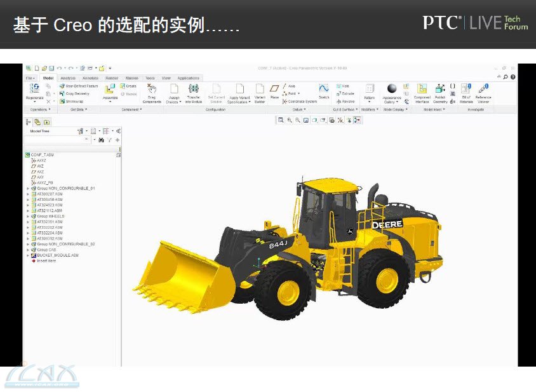
Task: Click the Zoom In view icon
Action: (290, 120)
